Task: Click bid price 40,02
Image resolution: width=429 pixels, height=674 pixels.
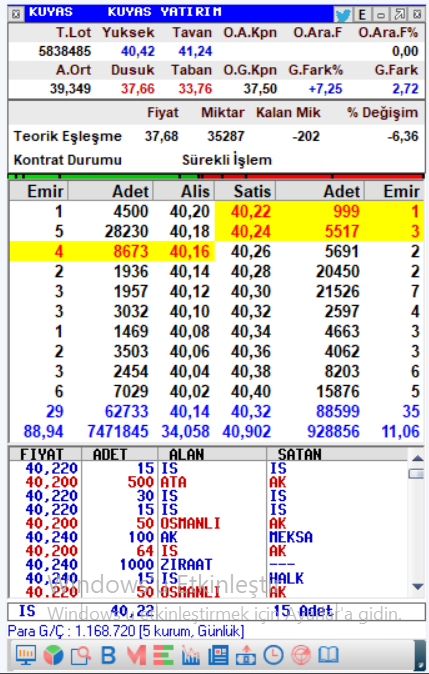Action: [190, 392]
